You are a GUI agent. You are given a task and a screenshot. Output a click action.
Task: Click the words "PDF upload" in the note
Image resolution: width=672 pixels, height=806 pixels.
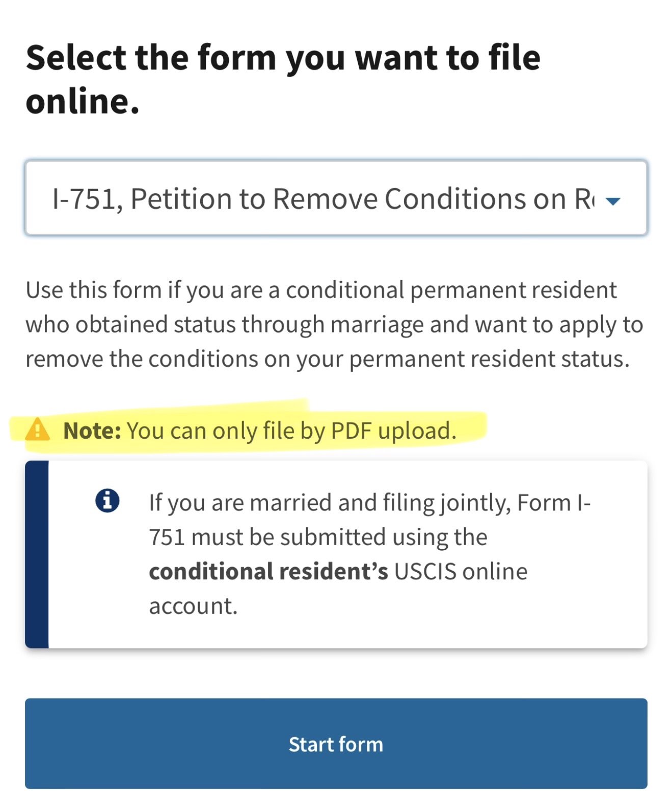coord(392,431)
